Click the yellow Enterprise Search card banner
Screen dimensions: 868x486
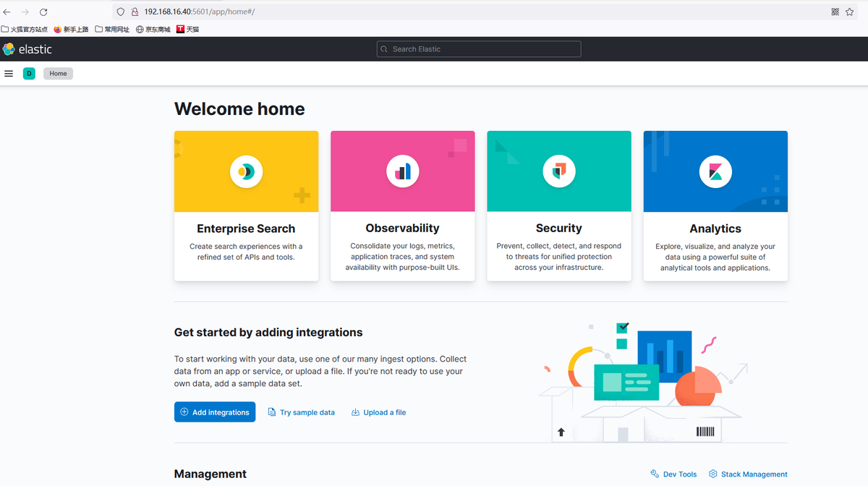[247, 171]
